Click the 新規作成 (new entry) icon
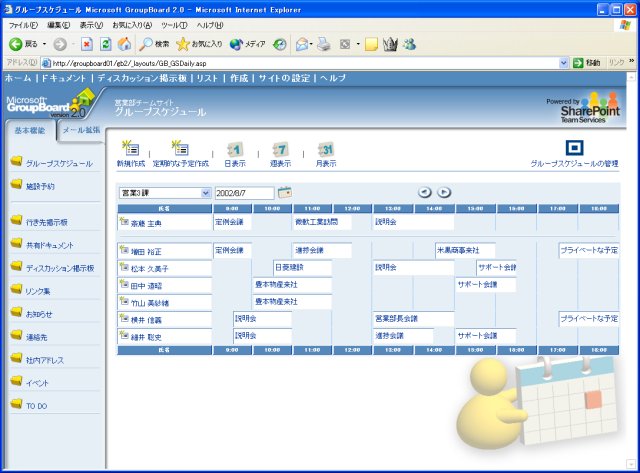The height and width of the screenshot is (473, 640). pyautogui.click(x=130, y=149)
